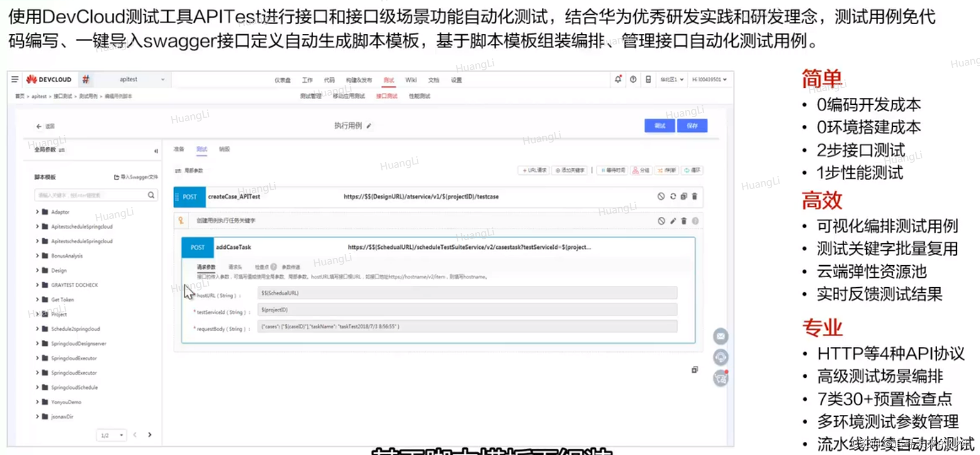Click the 循环 toolbar button

click(692, 170)
